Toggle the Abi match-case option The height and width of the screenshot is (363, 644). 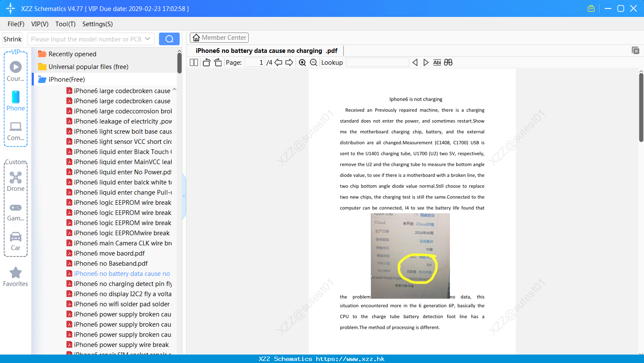[437, 63]
